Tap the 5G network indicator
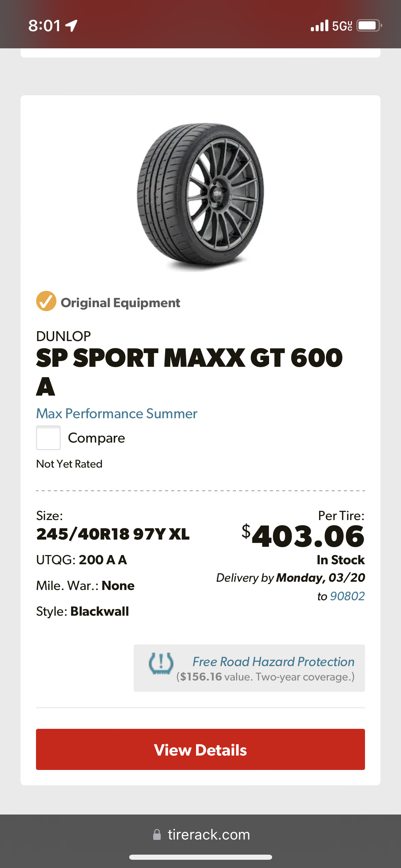Viewport: 401px width, 868px height. [342, 26]
